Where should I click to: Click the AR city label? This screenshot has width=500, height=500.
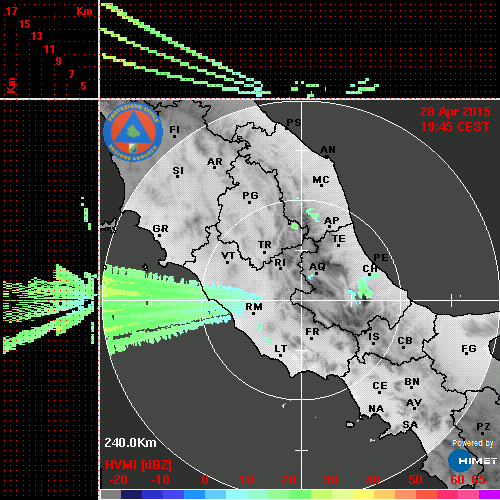215,162
